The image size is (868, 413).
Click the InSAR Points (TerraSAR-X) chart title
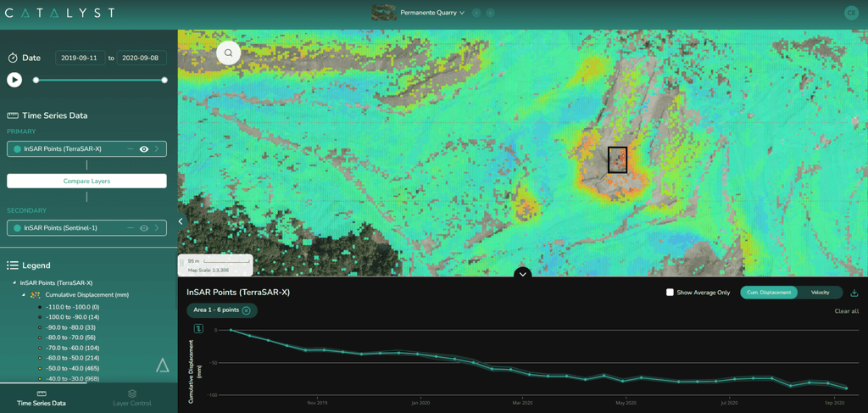pyautogui.click(x=238, y=293)
